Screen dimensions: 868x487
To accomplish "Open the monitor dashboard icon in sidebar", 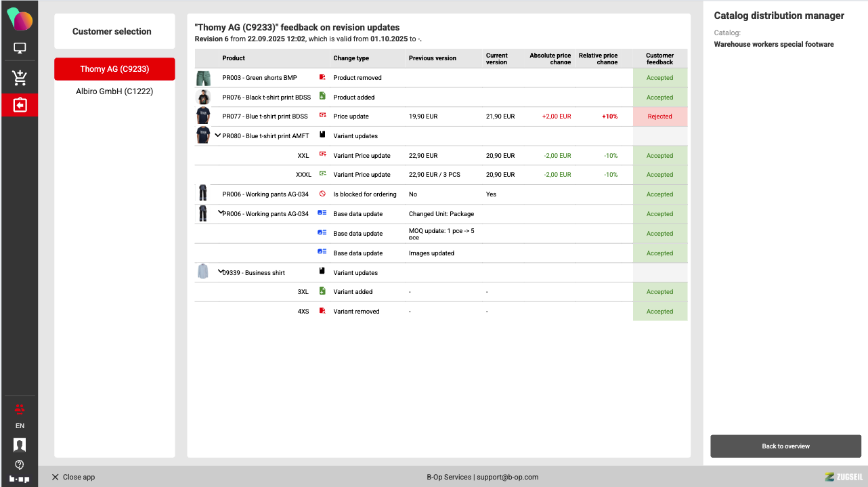I will coord(20,49).
